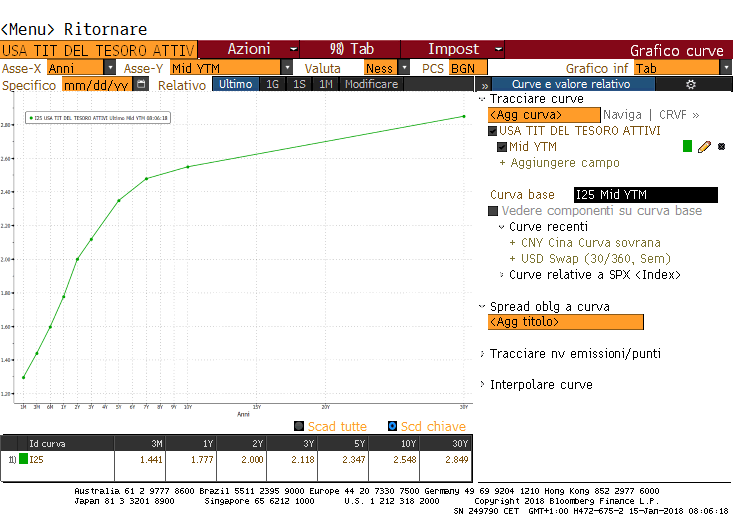Click the Specifico date input field

[98, 85]
